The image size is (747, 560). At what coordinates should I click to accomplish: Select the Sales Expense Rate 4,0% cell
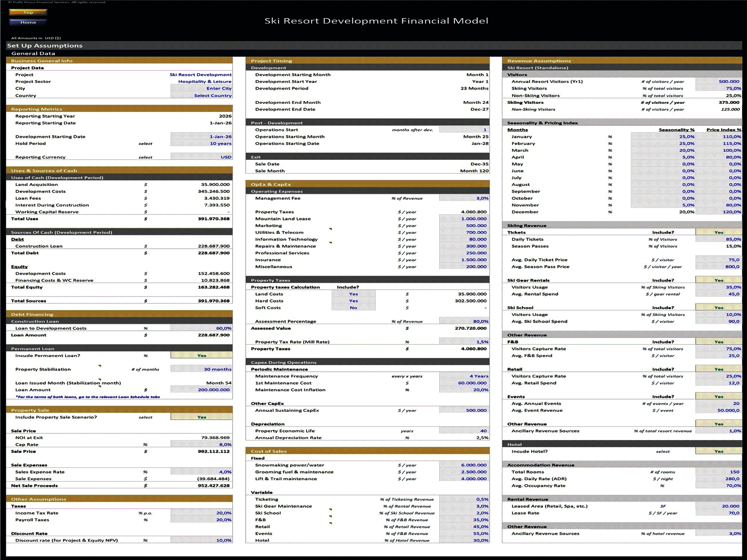(x=202, y=472)
